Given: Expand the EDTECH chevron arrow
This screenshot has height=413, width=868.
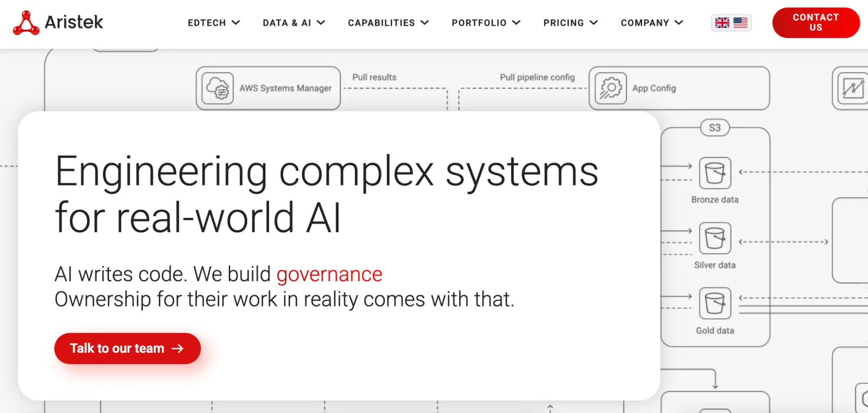Looking at the screenshot, I should [236, 23].
